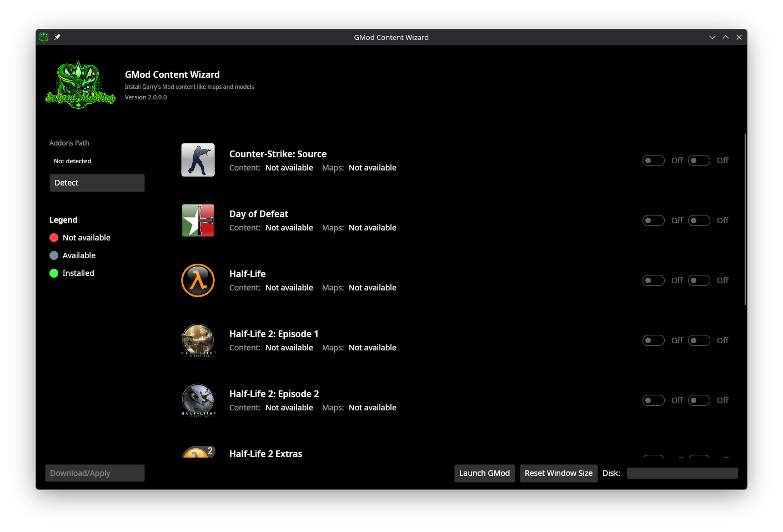Screen dimensions: 783x532
Task: Enable the Counter-Strike: Source content toggle
Action: (654, 160)
